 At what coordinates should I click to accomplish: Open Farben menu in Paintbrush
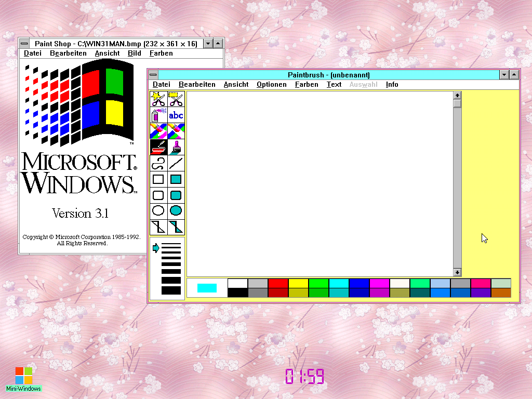pos(307,85)
